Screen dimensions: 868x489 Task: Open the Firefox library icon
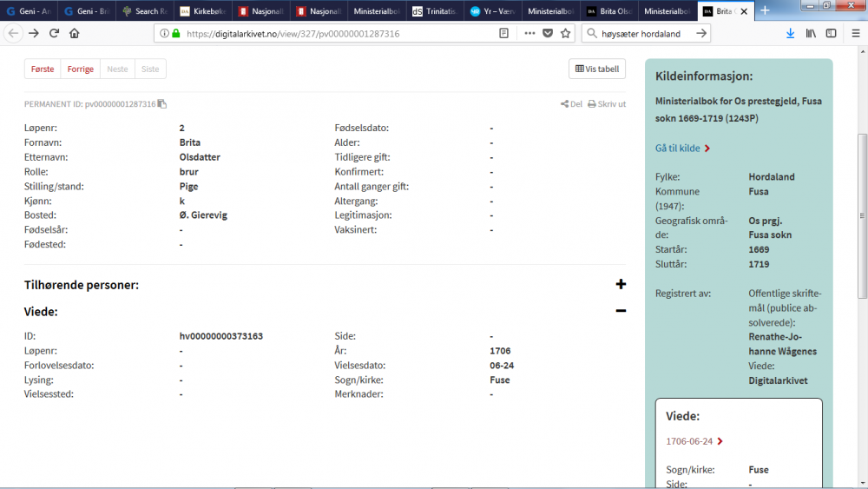811,33
